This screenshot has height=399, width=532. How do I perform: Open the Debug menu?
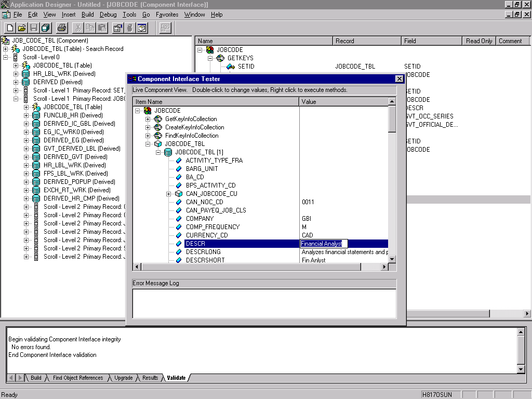click(x=108, y=15)
